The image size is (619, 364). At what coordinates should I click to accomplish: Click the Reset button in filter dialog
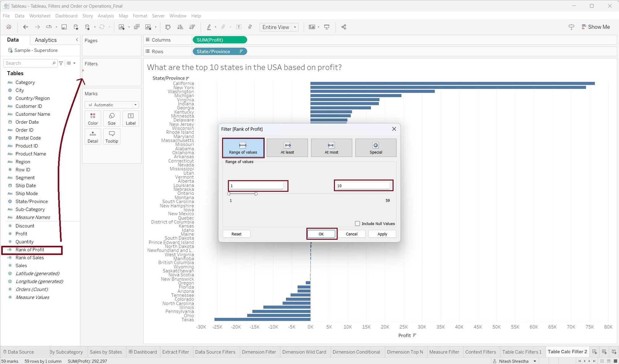coord(236,234)
